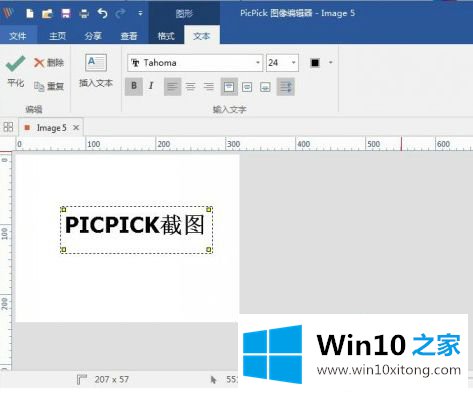Align text center
The width and height of the screenshot is (473, 396).
(x=191, y=87)
